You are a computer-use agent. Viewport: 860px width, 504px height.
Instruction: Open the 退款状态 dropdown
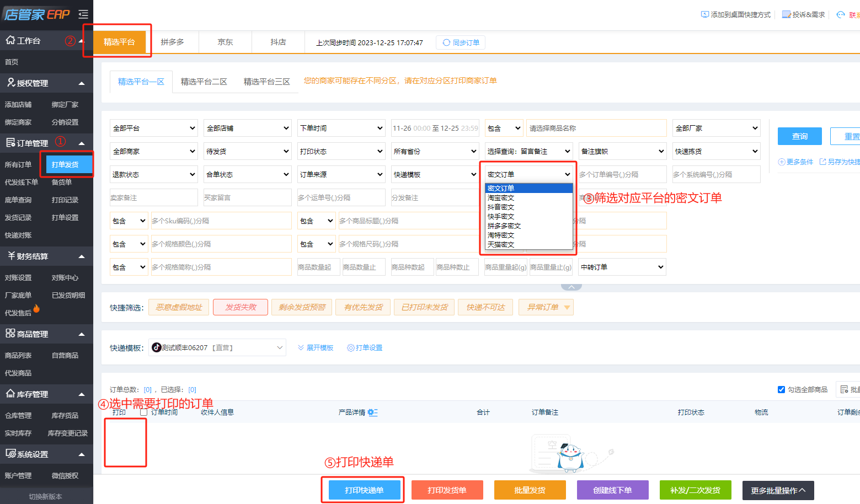(x=154, y=174)
